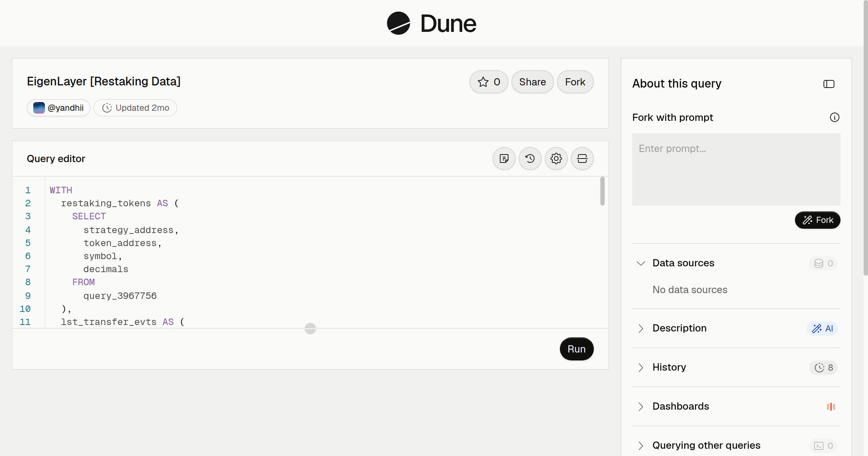Open query version history clock icon
The width and height of the screenshot is (868, 456).
pyautogui.click(x=530, y=159)
